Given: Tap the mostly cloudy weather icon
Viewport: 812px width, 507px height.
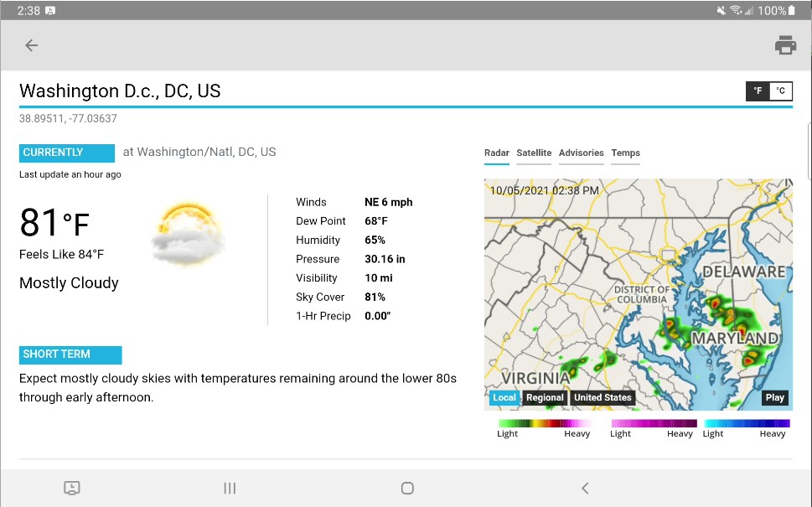Looking at the screenshot, I should coord(188,234).
